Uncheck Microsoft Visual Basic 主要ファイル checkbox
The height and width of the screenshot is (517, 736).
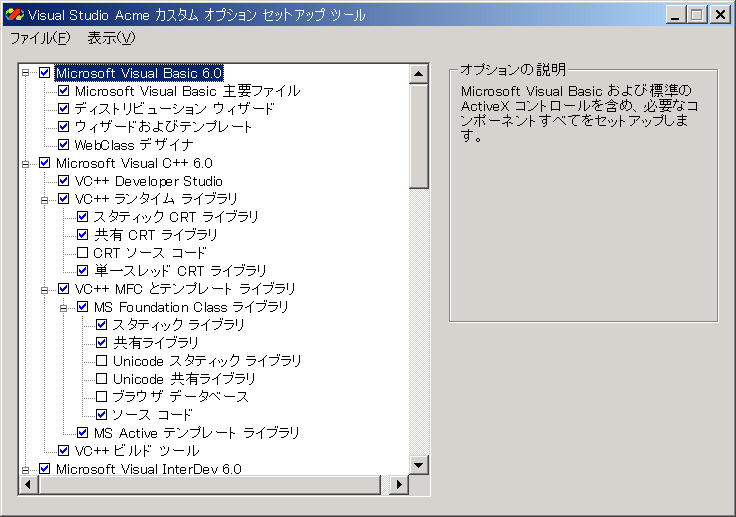pos(63,91)
